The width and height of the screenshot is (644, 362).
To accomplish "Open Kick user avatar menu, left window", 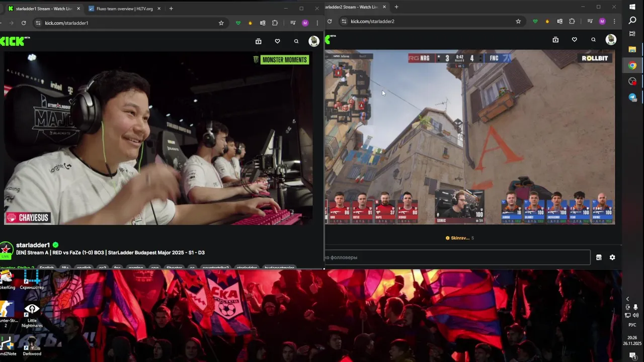I will 314,41.
